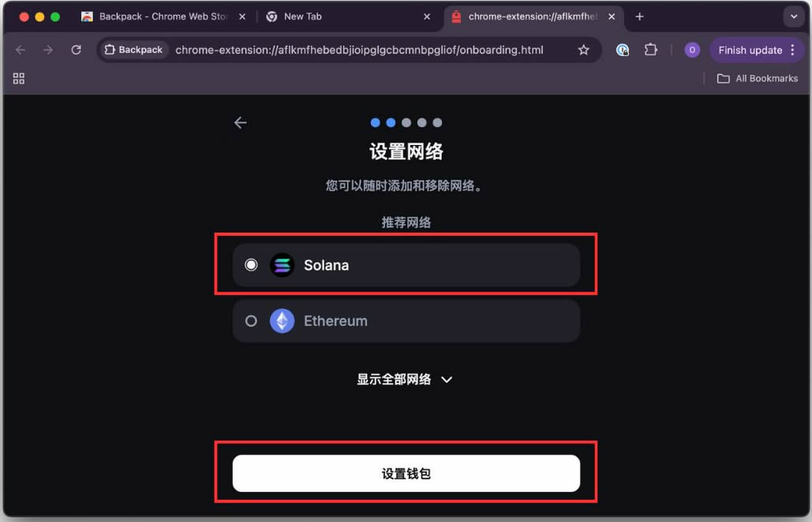This screenshot has width=812, height=522.
Task: Open the apps grid in bookmarks bar
Action: coord(19,78)
